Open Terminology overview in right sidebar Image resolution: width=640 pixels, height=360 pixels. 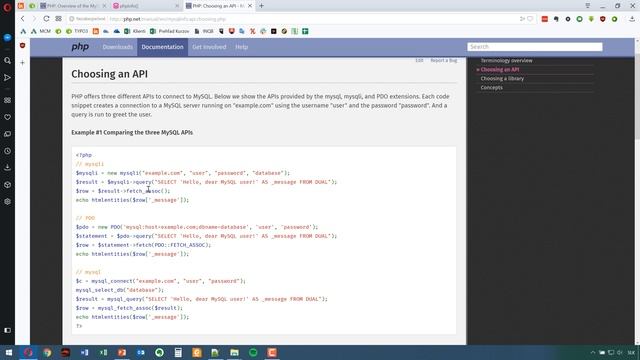pyautogui.click(x=507, y=60)
